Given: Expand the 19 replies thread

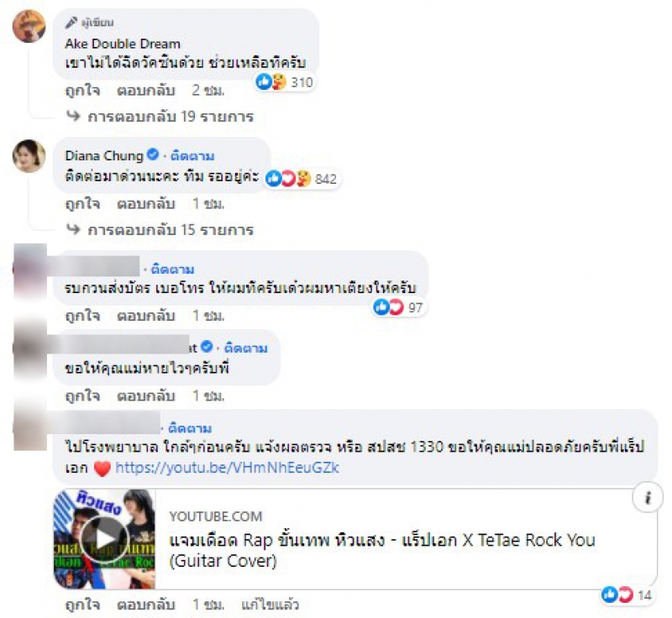Looking at the screenshot, I should [x=160, y=117].
